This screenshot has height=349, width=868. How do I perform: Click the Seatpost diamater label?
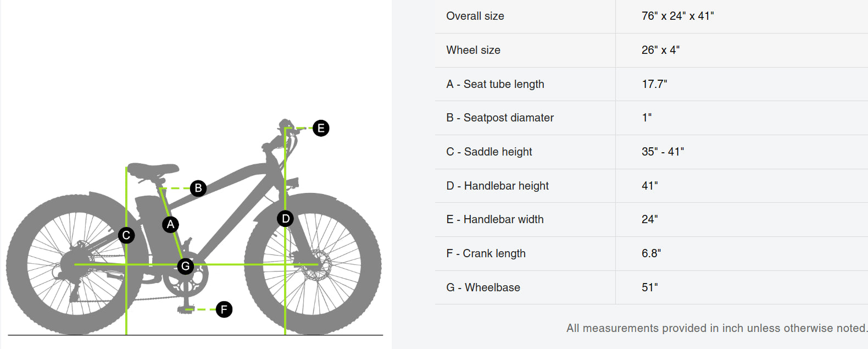(x=500, y=118)
